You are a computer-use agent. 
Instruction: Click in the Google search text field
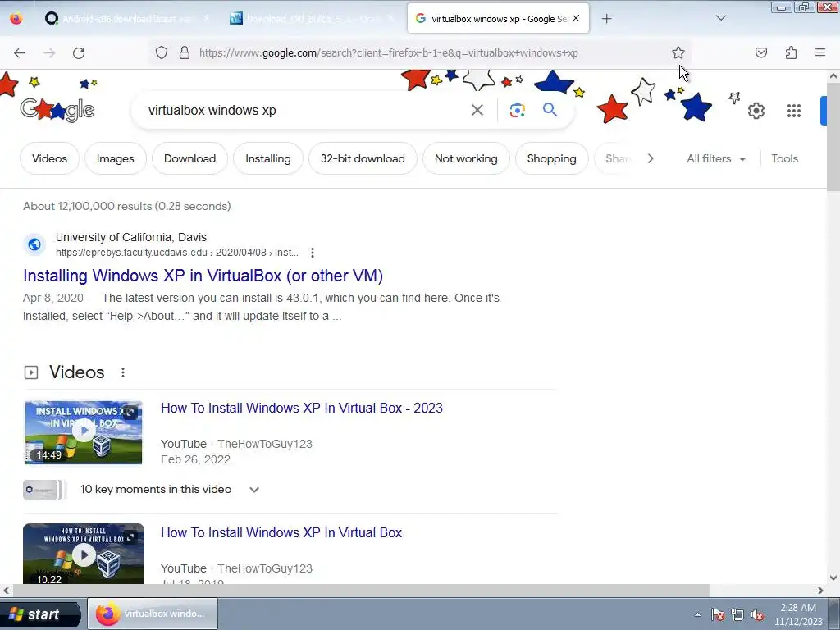coord(305,111)
